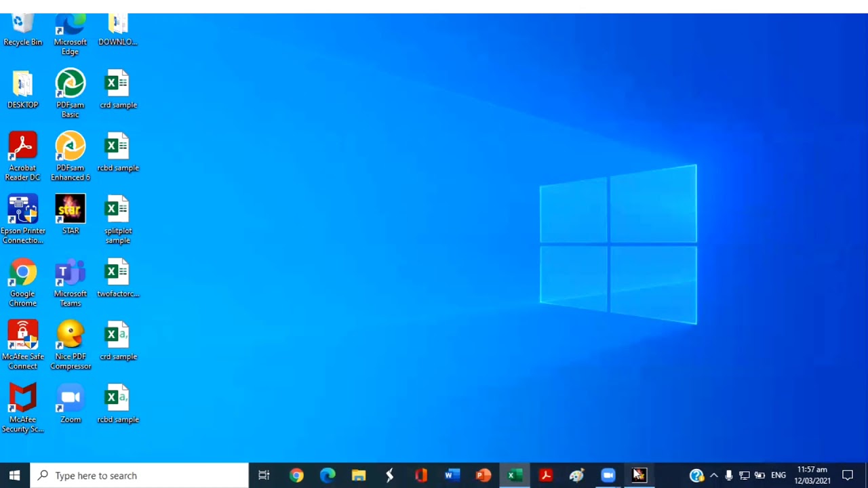This screenshot has width=868, height=488.
Task: Select the Epson Printer Connection shortcut
Action: pos(22,220)
